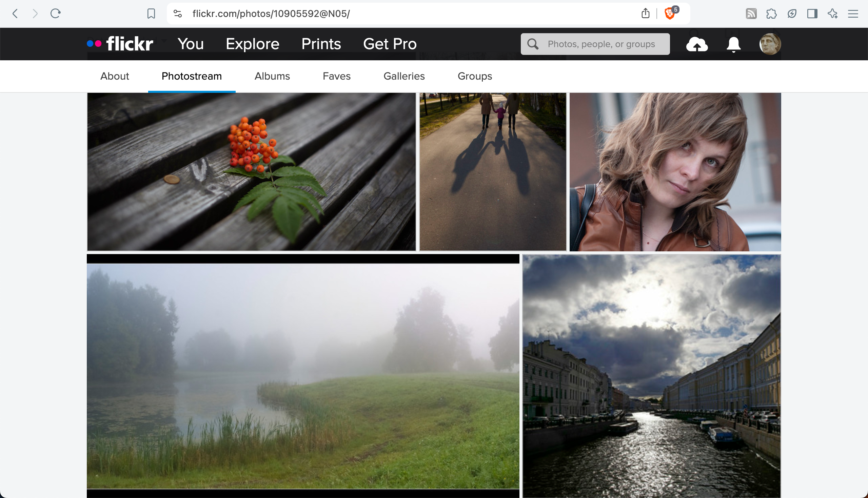Click the Prints link in navigation
Screen dimensions: 868x498
click(321, 43)
